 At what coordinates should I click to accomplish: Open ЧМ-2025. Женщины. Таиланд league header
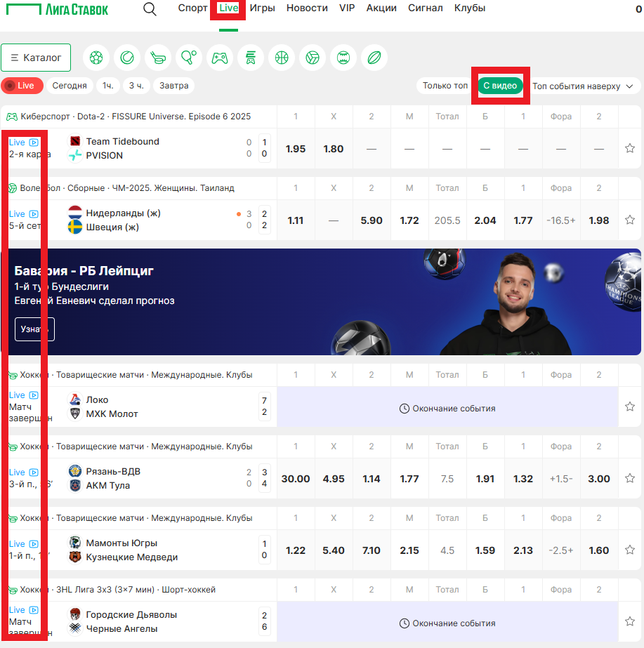tap(127, 188)
